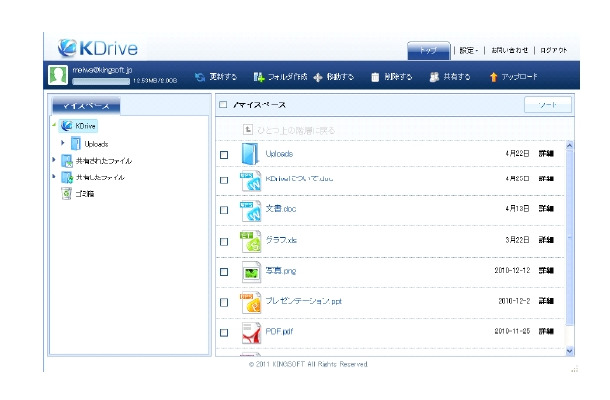Click the KDriveについて.doc file icon
The image size is (610, 400).
point(250,181)
